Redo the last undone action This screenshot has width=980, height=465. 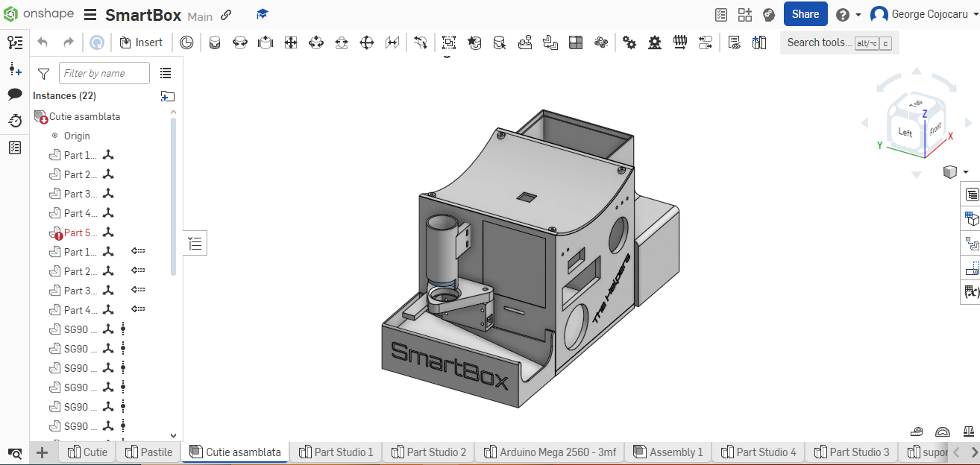click(69, 42)
